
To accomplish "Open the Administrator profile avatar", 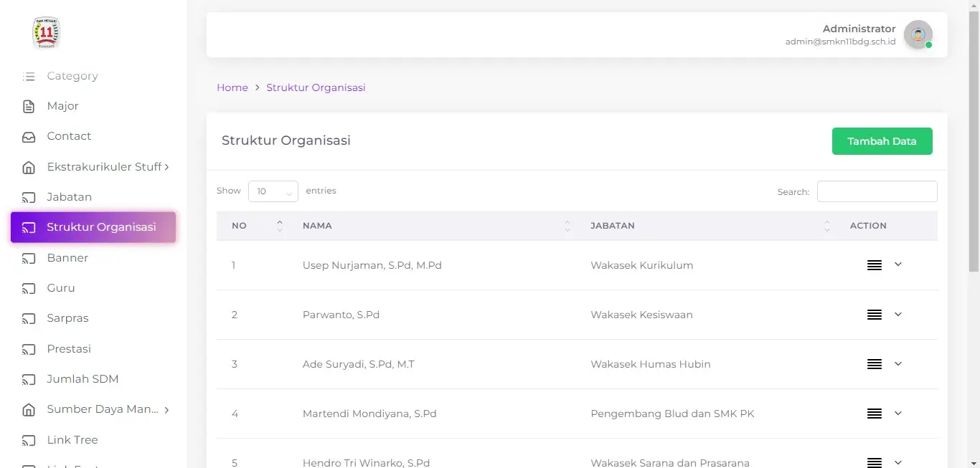I will (x=918, y=34).
